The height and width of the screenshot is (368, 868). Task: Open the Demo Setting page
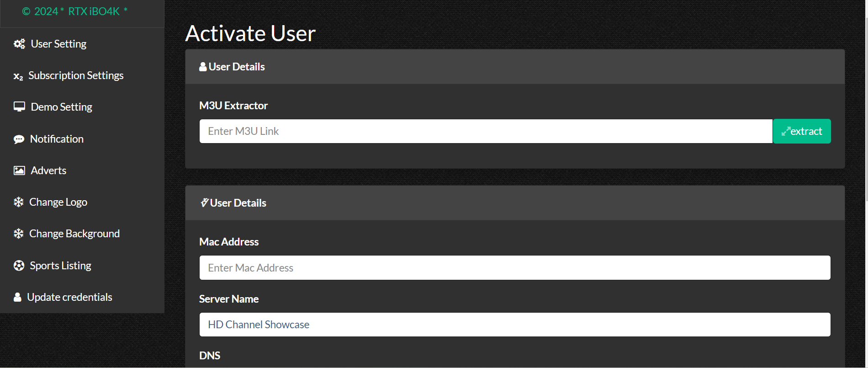(61, 107)
